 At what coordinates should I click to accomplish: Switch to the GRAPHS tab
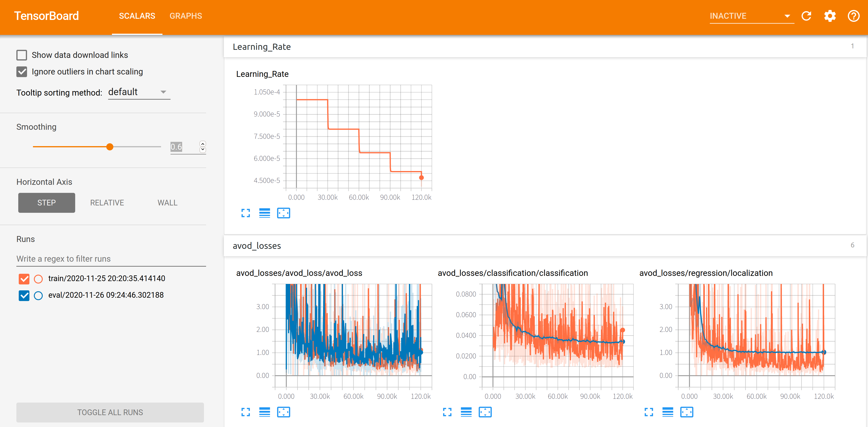coord(186,16)
